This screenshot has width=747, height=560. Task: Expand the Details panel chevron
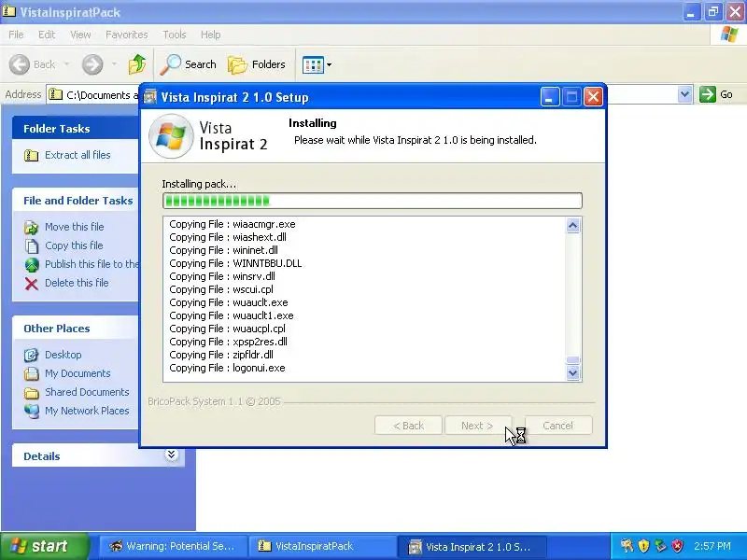(x=172, y=455)
